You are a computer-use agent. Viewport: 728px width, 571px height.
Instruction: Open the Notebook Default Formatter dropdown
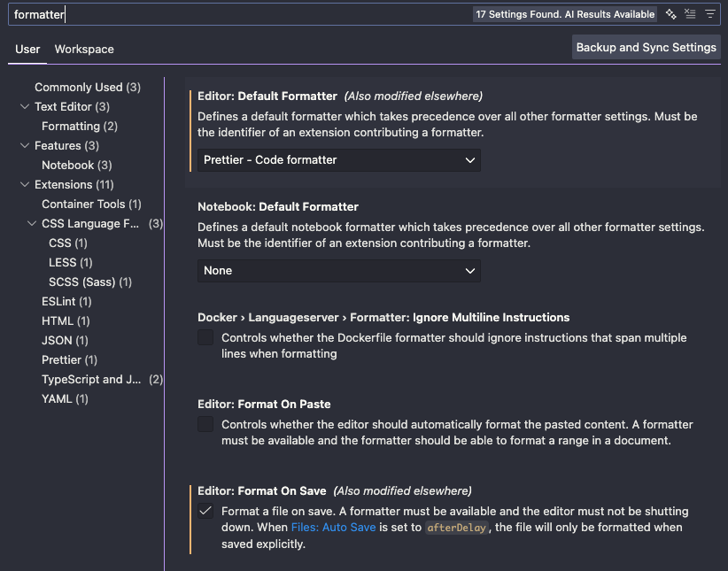(338, 271)
